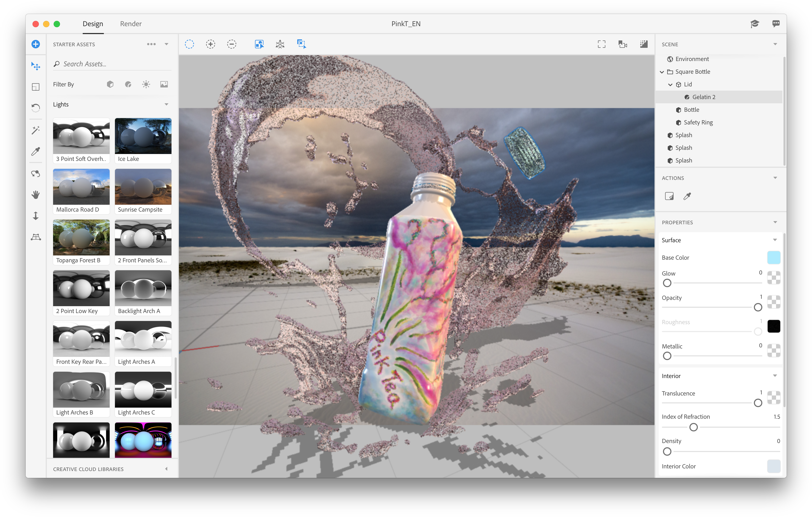The image size is (812, 517).
Task: Click the add to selection icon
Action: 211,44
